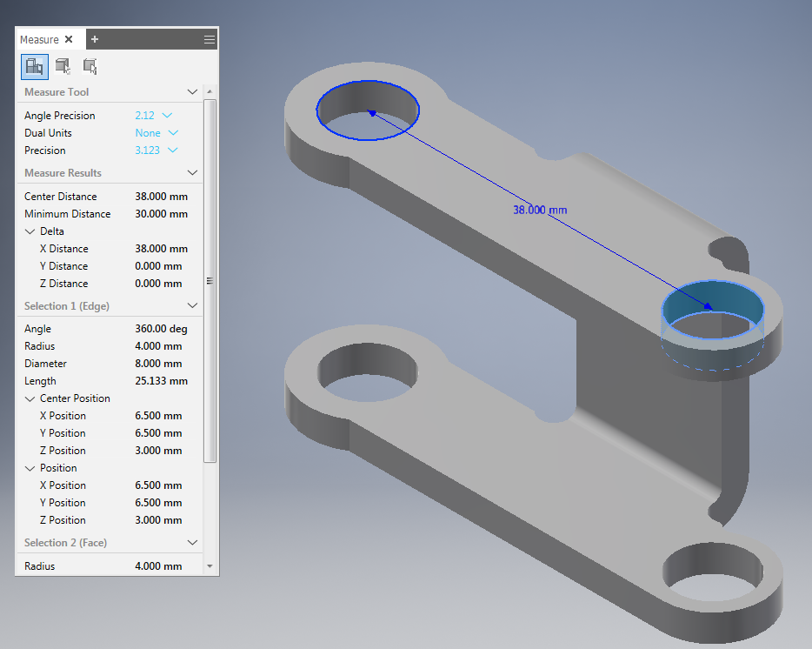The image size is (812, 649).
Task: Switch to the Measure tab
Action: click(40, 39)
